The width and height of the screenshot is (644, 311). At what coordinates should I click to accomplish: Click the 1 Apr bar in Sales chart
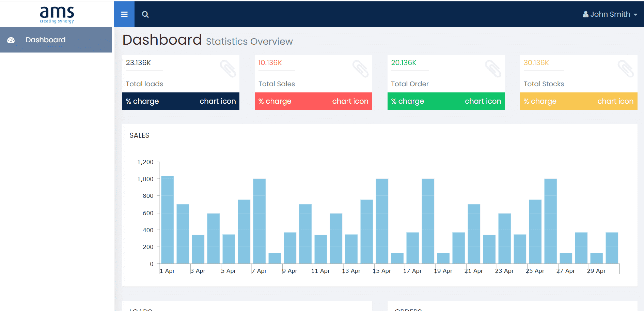pos(167,220)
